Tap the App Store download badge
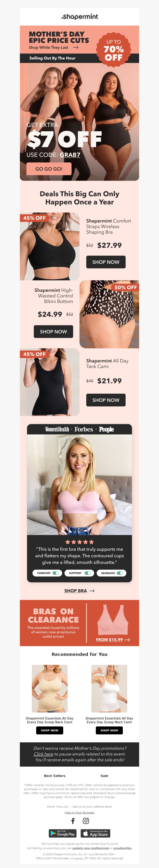 tap(95, 833)
